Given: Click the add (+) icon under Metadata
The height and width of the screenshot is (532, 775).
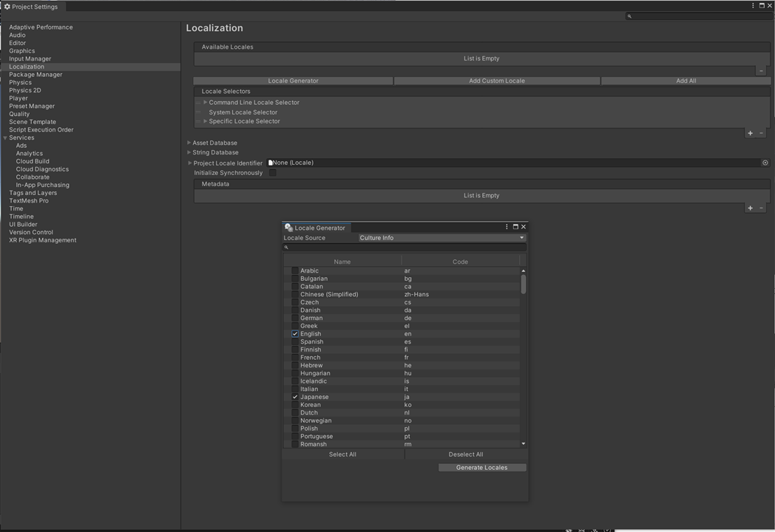Looking at the screenshot, I should tap(749, 208).
